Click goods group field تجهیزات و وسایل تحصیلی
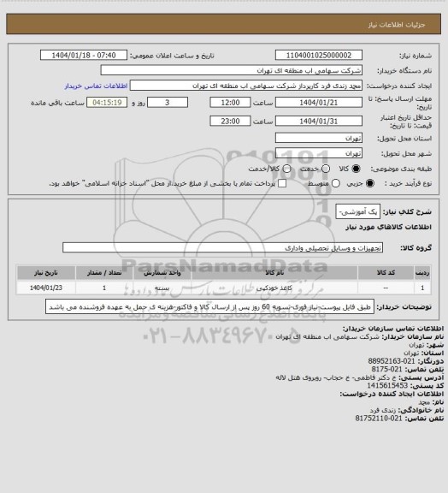This screenshot has height=493, width=448. point(223,247)
